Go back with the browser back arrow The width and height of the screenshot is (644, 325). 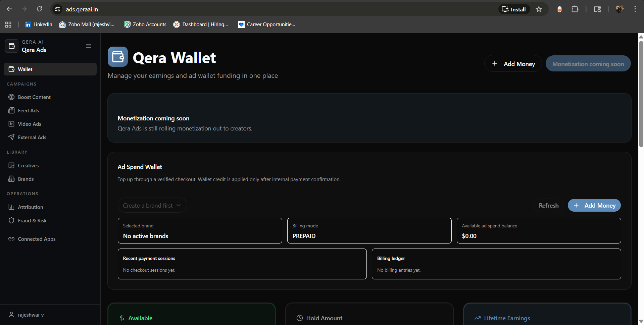pyautogui.click(x=9, y=9)
